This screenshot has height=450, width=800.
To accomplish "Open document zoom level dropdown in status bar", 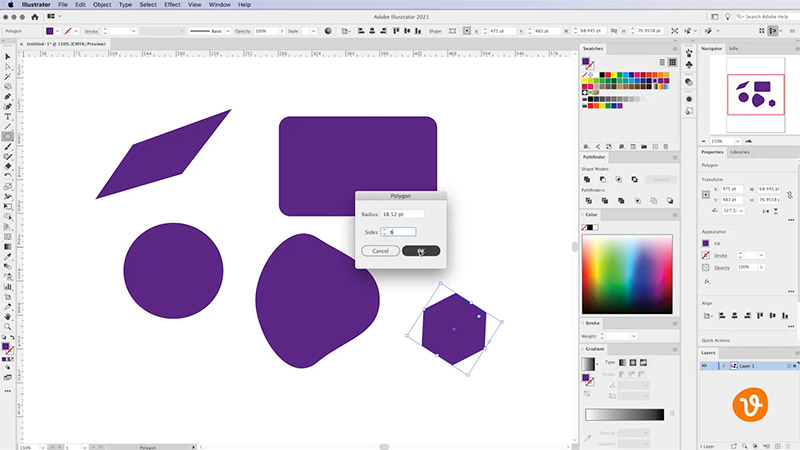I will pos(42,447).
